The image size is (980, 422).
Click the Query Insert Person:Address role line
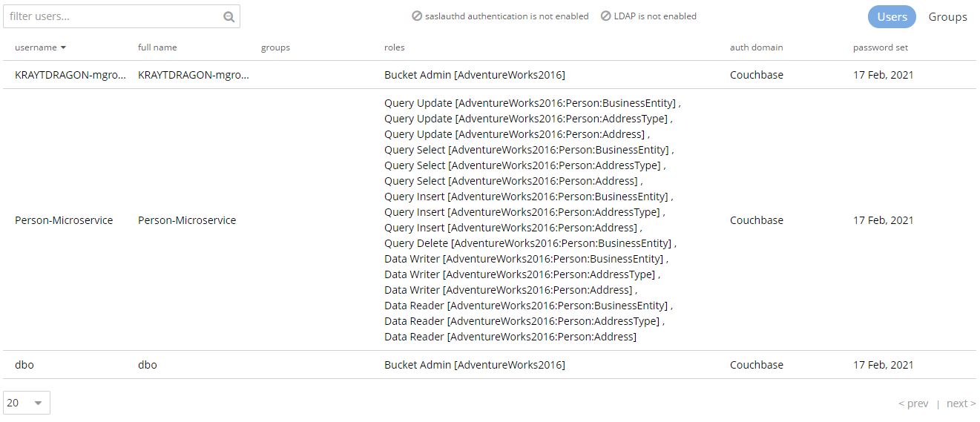coord(510,228)
